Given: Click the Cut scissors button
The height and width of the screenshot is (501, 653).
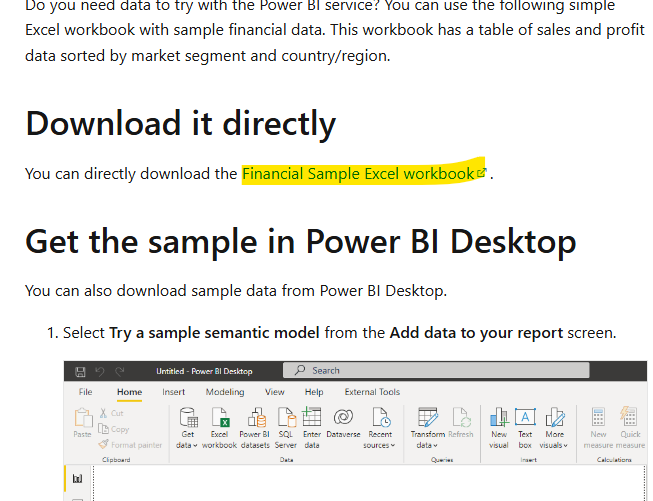Looking at the screenshot, I should (111, 413).
